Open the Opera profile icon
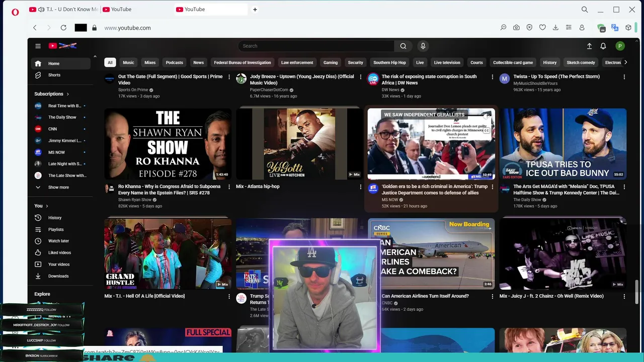This screenshot has width=644, height=362. 582,28
